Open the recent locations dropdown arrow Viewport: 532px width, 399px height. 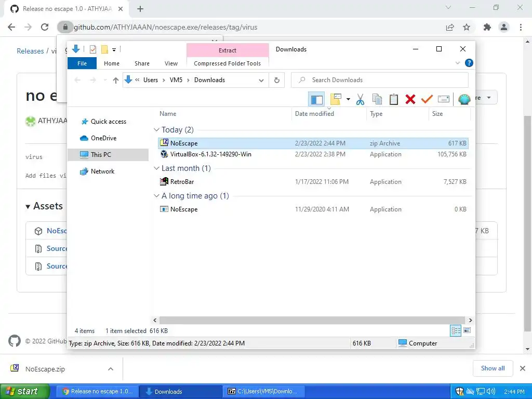[x=105, y=80]
